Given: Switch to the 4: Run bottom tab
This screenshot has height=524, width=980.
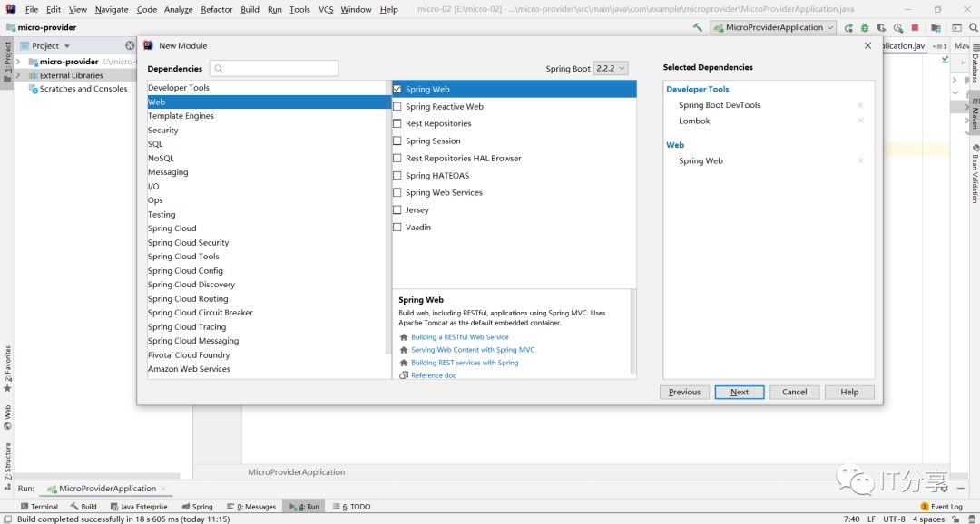Looking at the screenshot, I should [x=303, y=507].
